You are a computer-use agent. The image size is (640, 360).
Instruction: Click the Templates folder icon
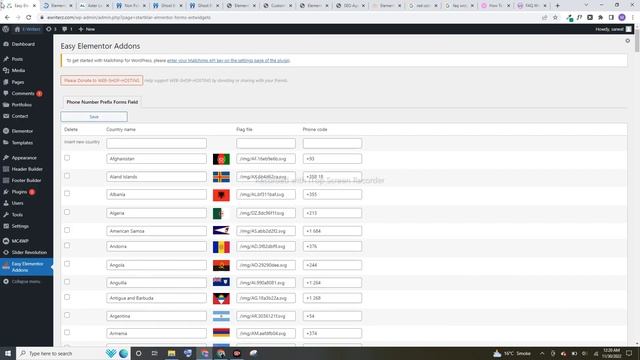click(x=6, y=143)
